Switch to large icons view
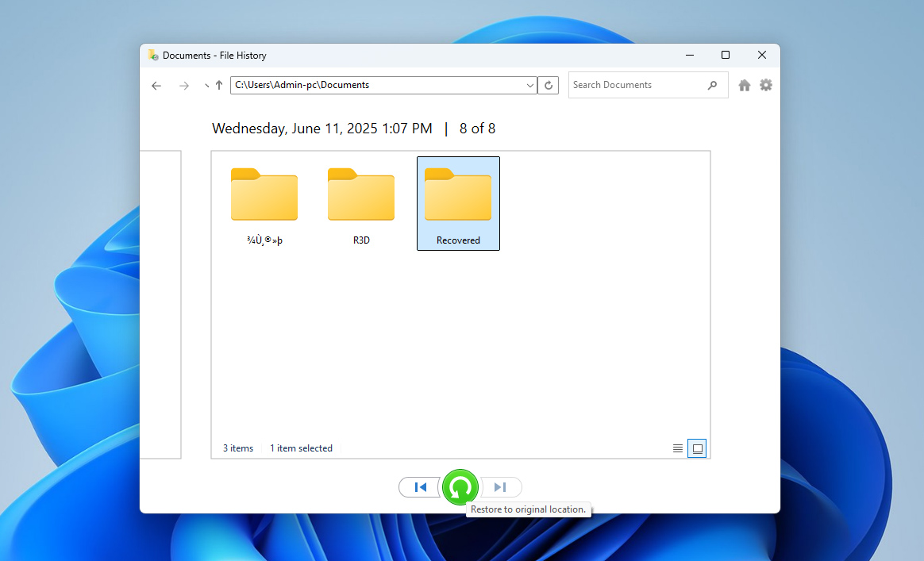This screenshot has height=561, width=924. click(697, 448)
